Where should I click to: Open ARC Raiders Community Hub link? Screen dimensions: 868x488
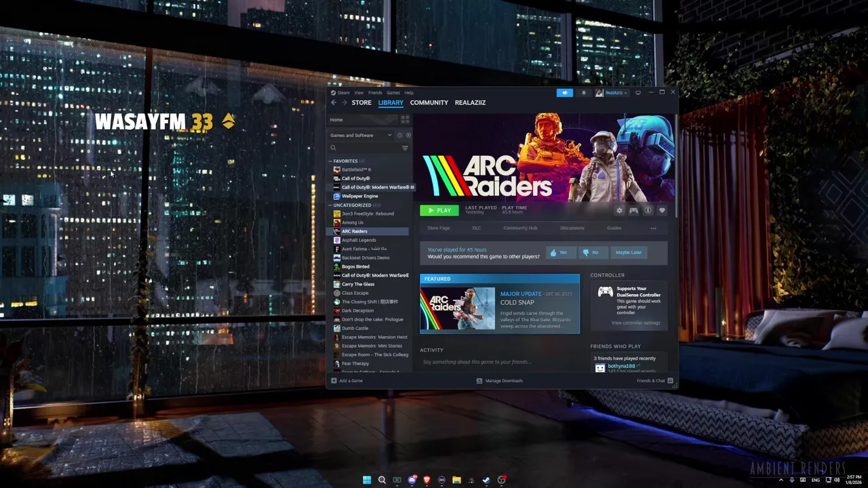520,228
